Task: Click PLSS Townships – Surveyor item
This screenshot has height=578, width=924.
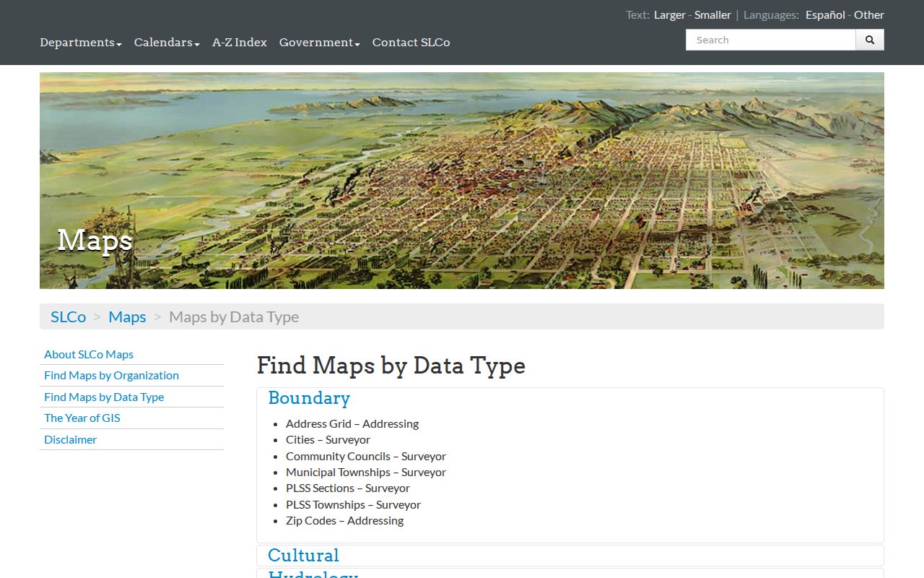Action: [x=353, y=504]
